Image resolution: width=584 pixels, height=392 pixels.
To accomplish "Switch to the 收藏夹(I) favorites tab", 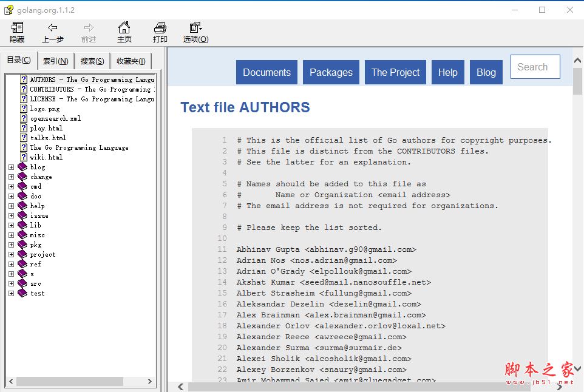I will 131,61.
